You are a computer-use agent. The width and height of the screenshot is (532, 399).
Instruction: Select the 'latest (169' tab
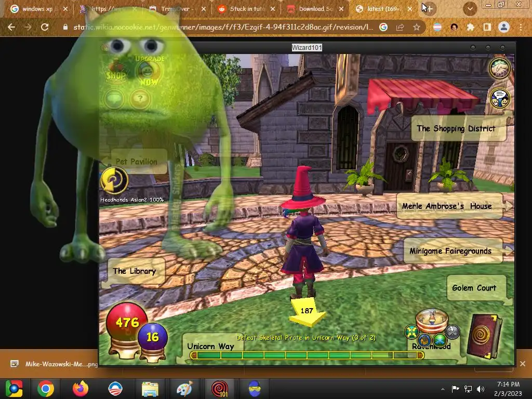[x=383, y=9]
